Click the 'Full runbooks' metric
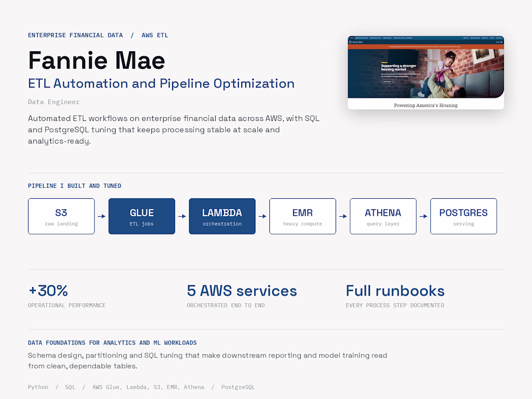 [395, 291]
